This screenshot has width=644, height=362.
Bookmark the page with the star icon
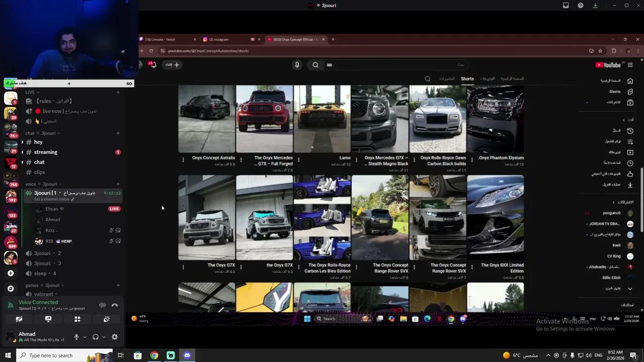point(600,51)
